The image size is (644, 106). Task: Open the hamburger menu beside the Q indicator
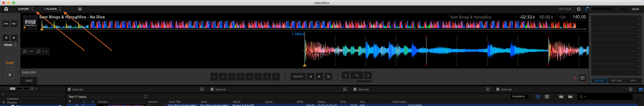[x=582, y=78]
